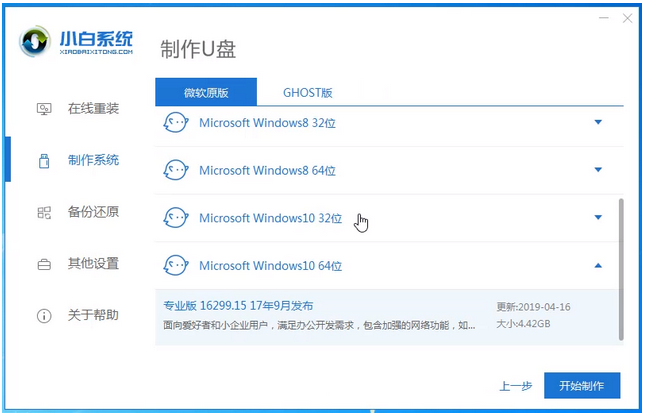This screenshot has height=419, width=646.
Task: Click the backup icon beside 备份还原
Action: [44, 212]
